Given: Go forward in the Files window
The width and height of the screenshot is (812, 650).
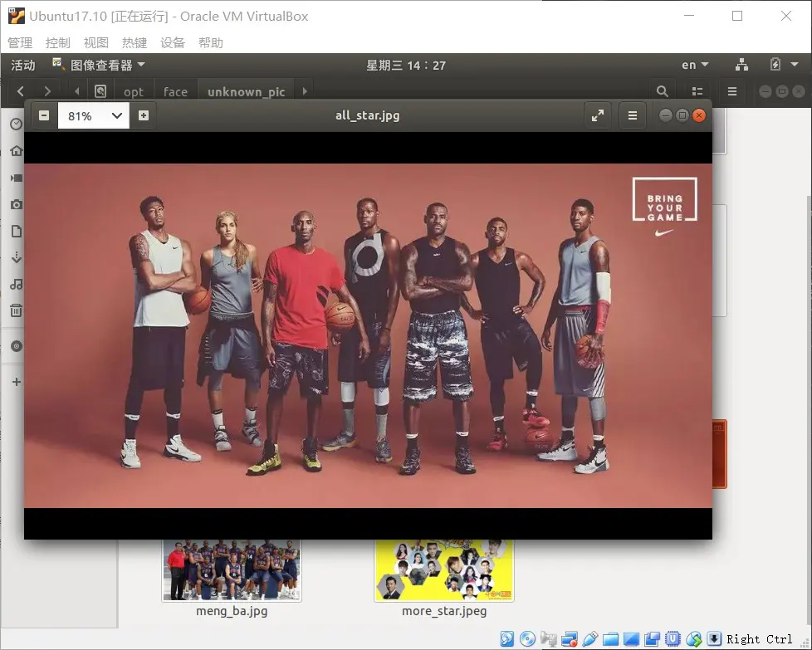Looking at the screenshot, I should pyautogui.click(x=47, y=91).
